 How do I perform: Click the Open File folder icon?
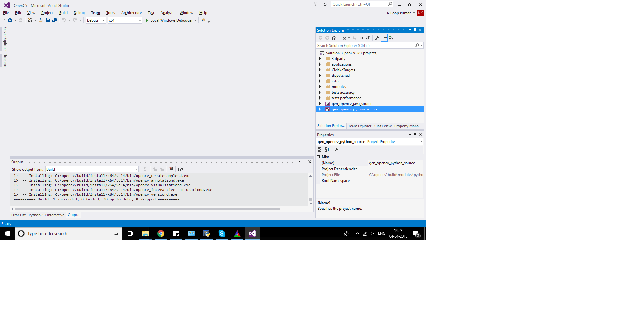click(x=41, y=20)
